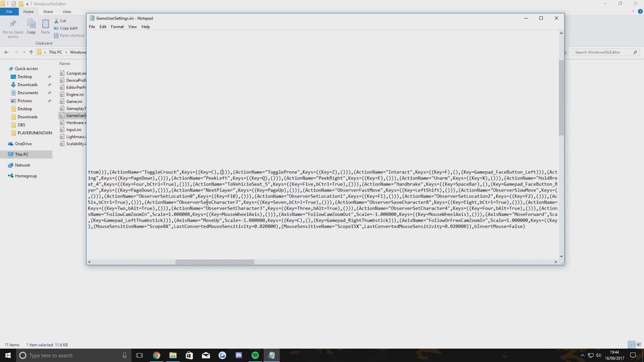The height and width of the screenshot is (362, 644).
Task: Open the Compat.ini file icon
Action: [x=62, y=73]
